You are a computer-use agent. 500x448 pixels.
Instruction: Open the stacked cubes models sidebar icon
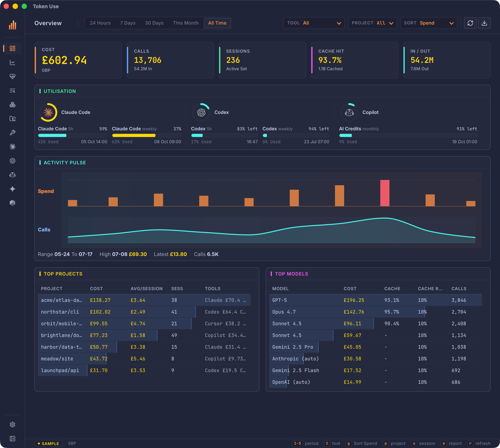[12, 105]
